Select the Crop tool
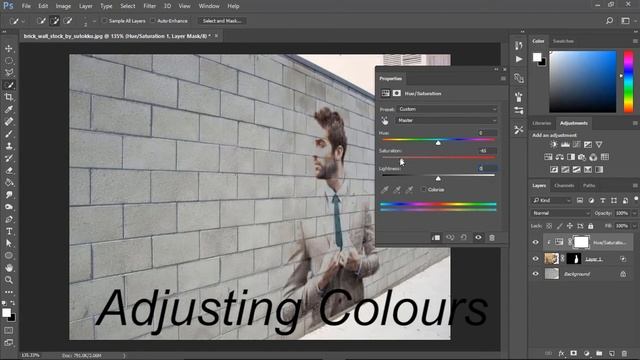The width and height of the screenshot is (640, 360). pos(9,97)
